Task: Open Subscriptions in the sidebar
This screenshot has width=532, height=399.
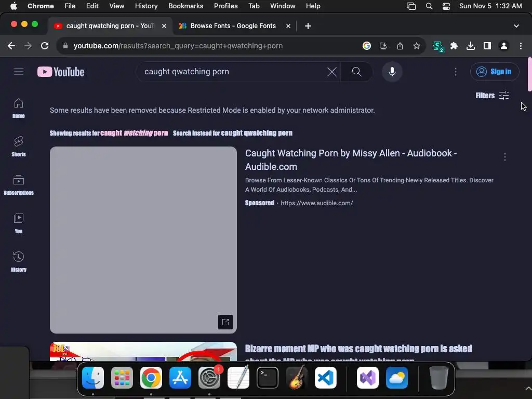Action: click(19, 185)
